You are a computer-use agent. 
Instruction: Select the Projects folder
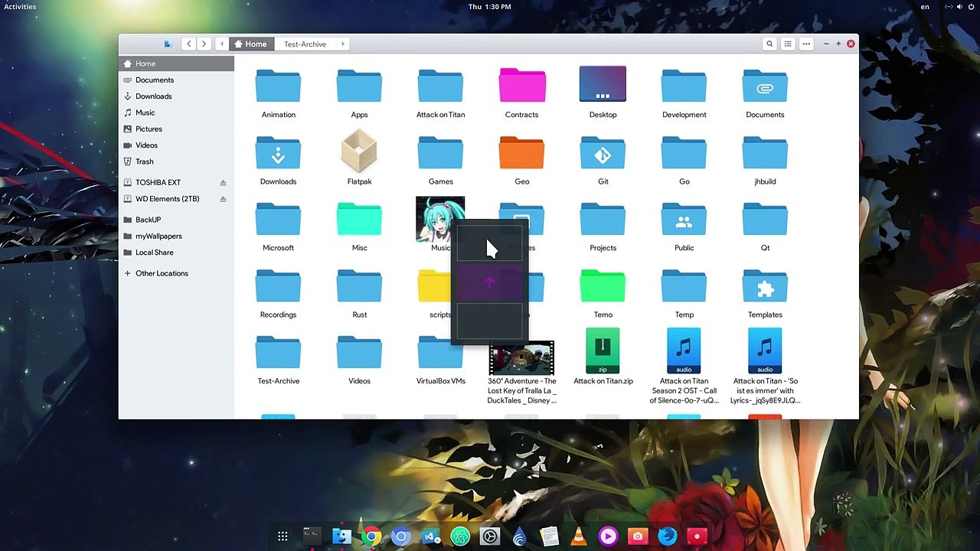[x=603, y=219]
